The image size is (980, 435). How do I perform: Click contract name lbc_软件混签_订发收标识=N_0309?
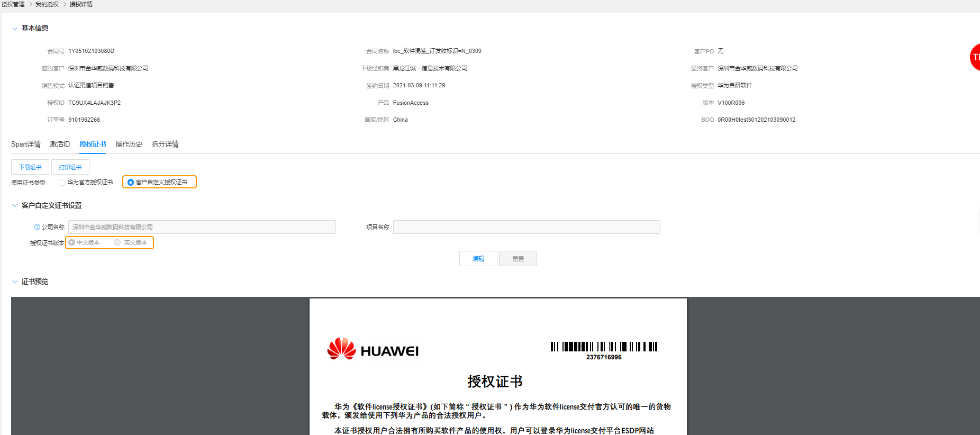pos(437,51)
